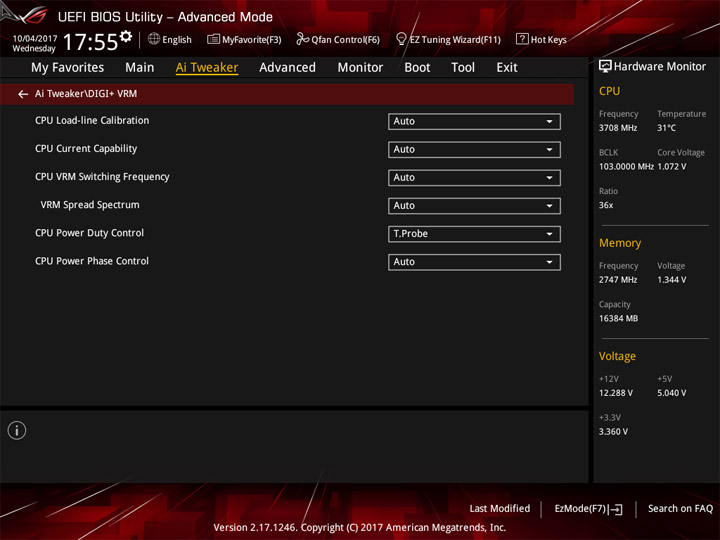The image size is (720, 540).
Task: Select CPU Power Duty Control label
Action: tap(90, 233)
